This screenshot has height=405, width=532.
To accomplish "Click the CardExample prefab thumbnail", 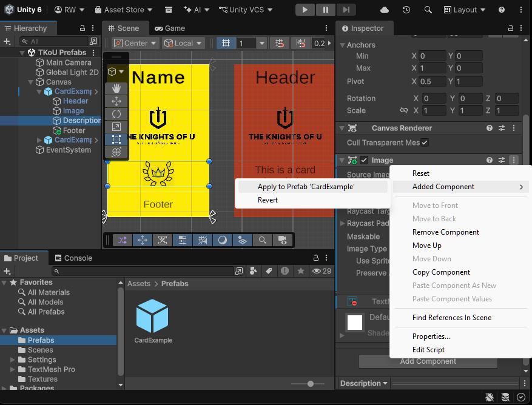I will [152, 316].
